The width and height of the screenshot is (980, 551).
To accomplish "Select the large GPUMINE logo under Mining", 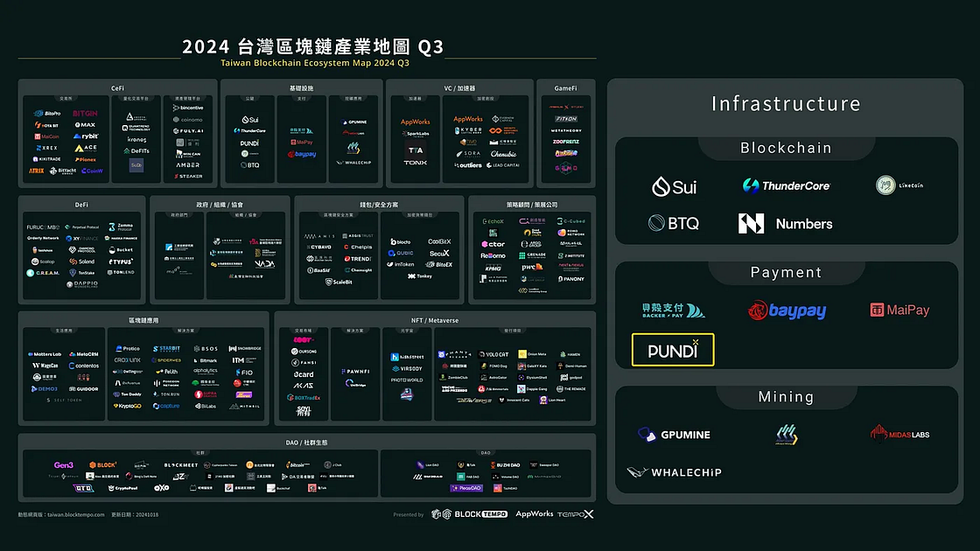I will [674, 435].
